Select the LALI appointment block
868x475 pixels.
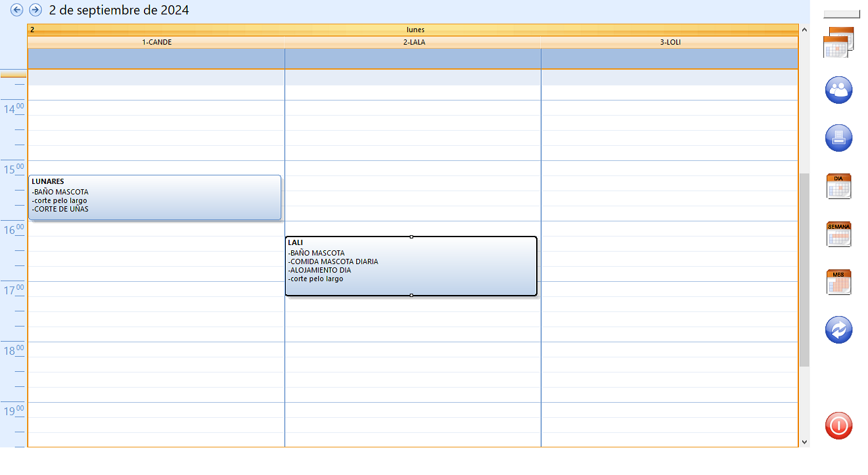tap(411, 266)
